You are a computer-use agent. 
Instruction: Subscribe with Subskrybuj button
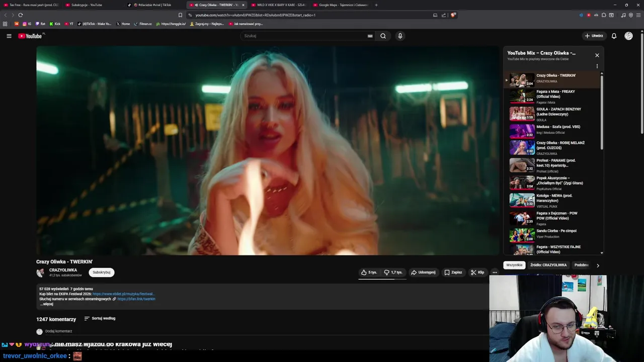point(102,273)
